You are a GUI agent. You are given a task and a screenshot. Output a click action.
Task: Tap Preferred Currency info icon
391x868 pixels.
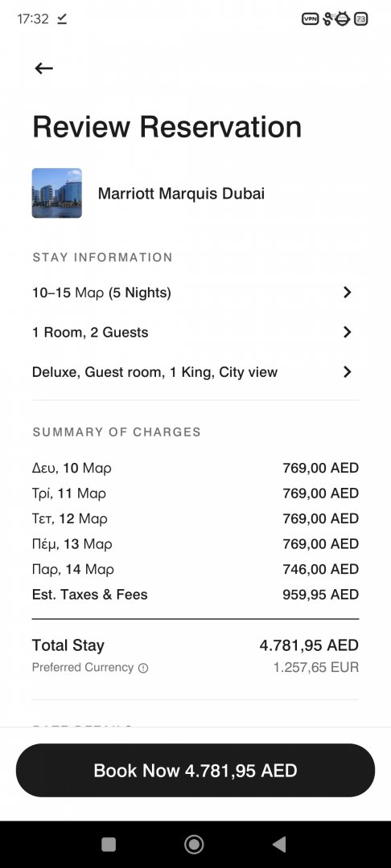[x=143, y=668]
